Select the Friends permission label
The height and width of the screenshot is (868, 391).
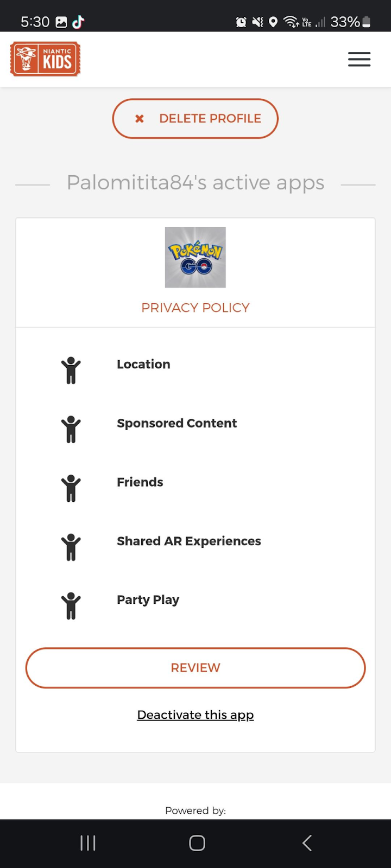pos(140,482)
